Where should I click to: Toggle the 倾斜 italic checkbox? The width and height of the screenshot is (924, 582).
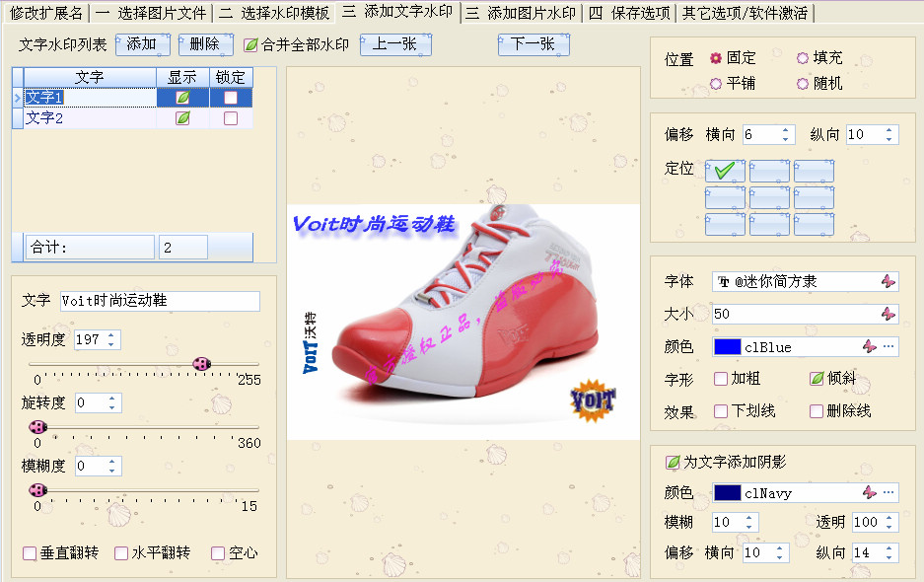[817, 379]
